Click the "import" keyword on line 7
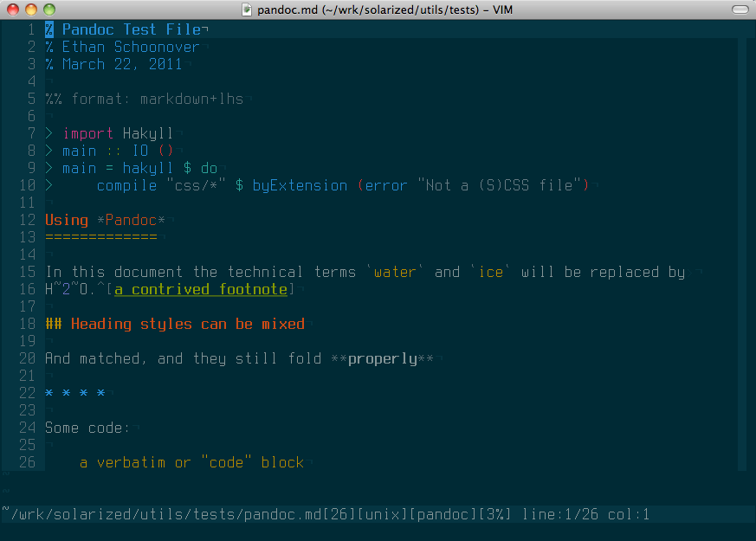756x541 pixels. (x=87, y=133)
